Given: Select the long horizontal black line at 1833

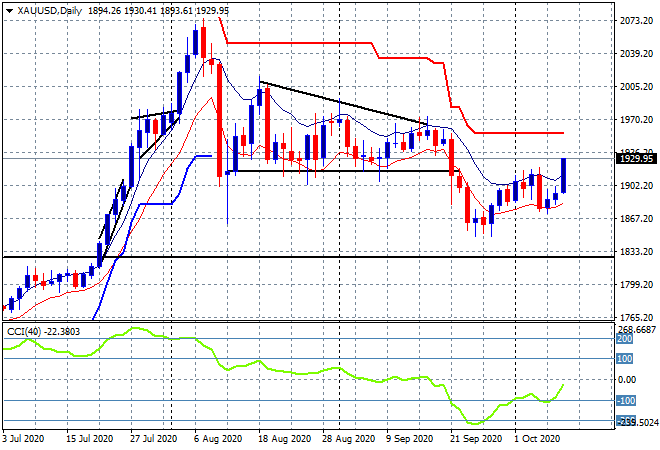Looking at the screenshot, I should 308,257.
